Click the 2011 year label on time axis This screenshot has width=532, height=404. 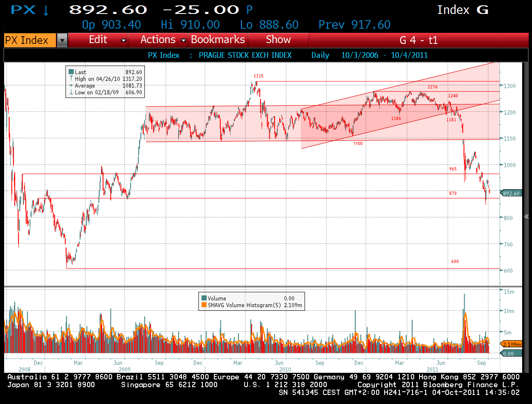[432, 370]
